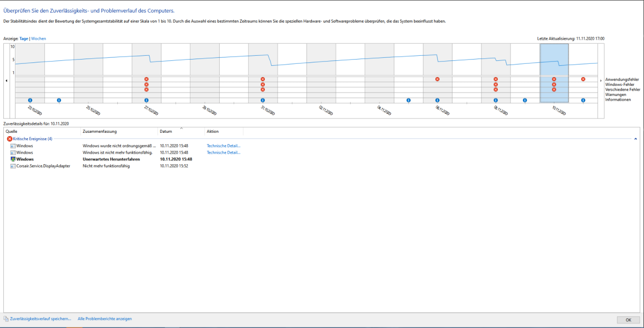Select the 02.11.2020 day column in chart

click(x=321, y=73)
